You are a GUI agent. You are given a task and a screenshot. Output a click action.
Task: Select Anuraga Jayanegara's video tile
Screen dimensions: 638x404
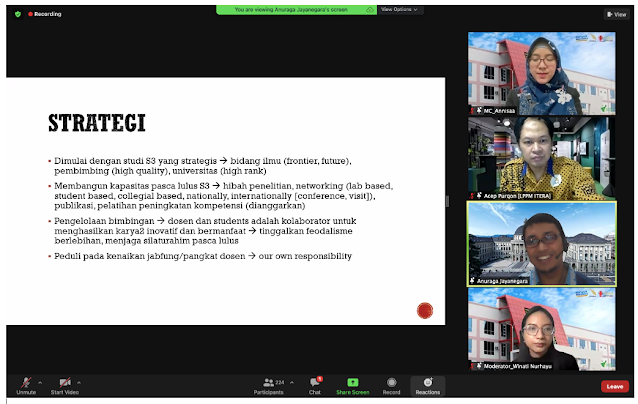(x=542, y=244)
